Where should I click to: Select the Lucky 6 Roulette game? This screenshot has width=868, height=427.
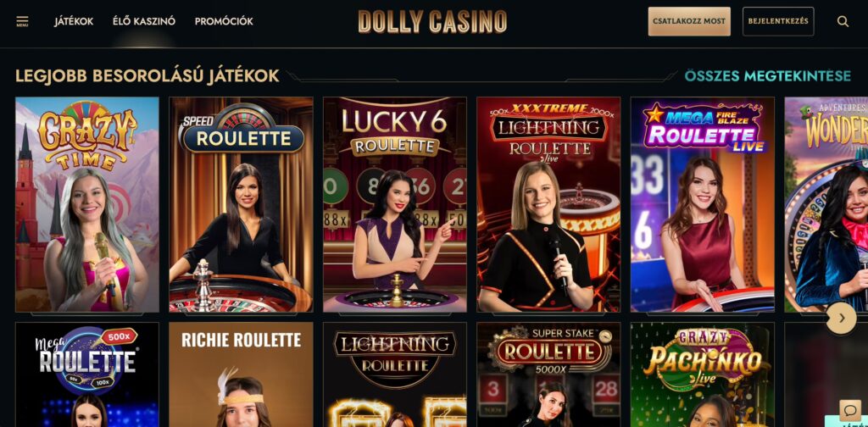pyautogui.click(x=395, y=205)
